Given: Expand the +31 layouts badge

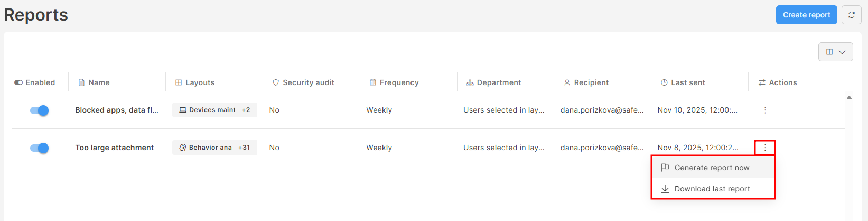Looking at the screenshot, I should [244, 148].
